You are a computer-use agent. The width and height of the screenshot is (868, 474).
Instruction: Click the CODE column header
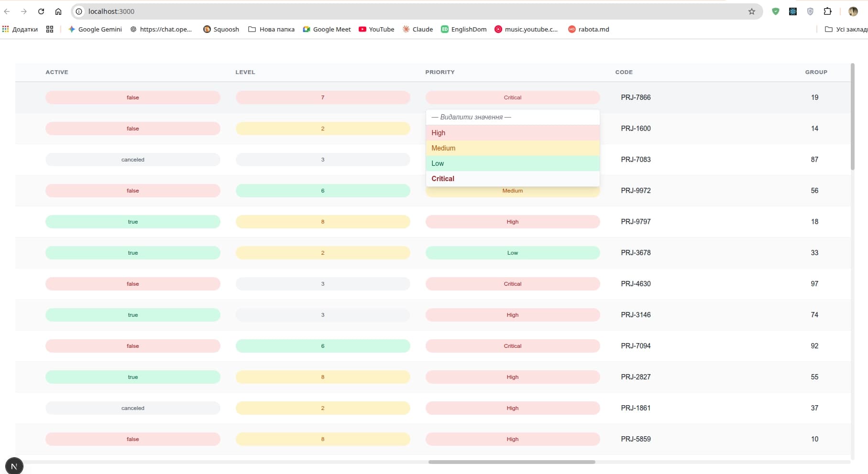point(624,72)
